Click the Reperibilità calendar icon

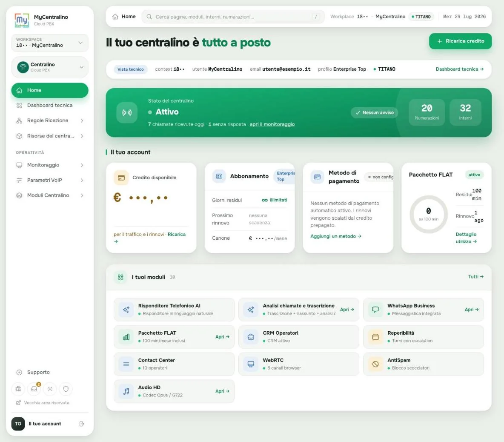click(x=375, y=337)
